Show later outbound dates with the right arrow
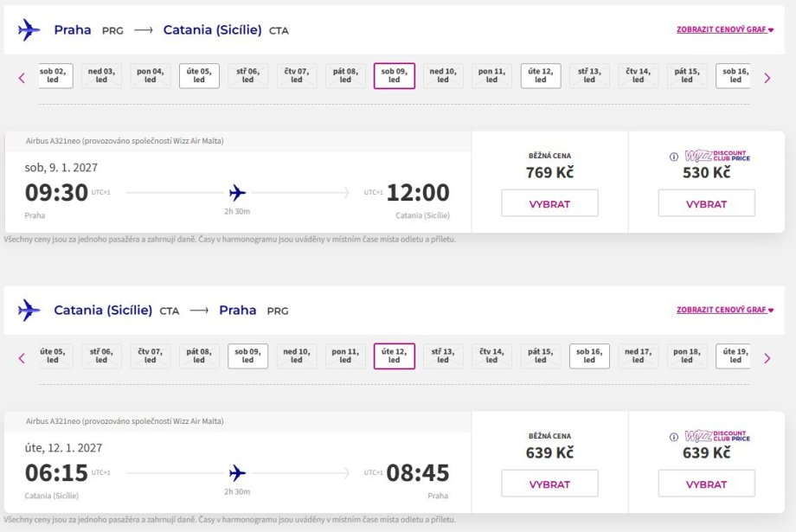This screenshot has width=796, height=532. click(x=767, y=78)
